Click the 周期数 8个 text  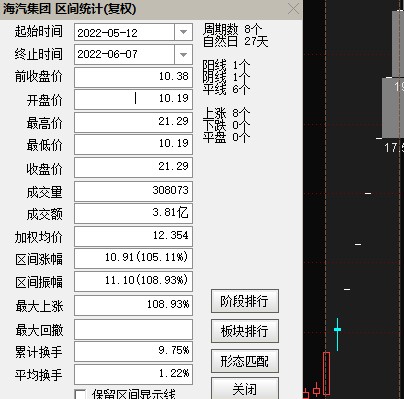[233, 29]
